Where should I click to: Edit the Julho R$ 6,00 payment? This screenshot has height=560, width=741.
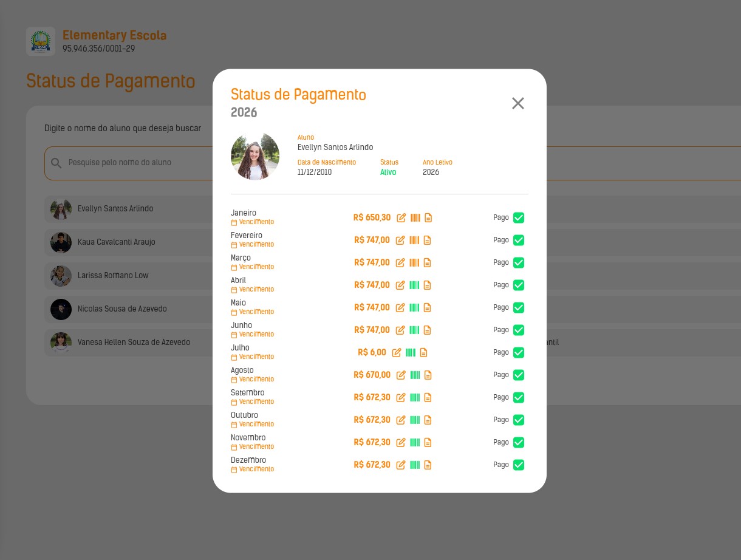click(397, 352)
